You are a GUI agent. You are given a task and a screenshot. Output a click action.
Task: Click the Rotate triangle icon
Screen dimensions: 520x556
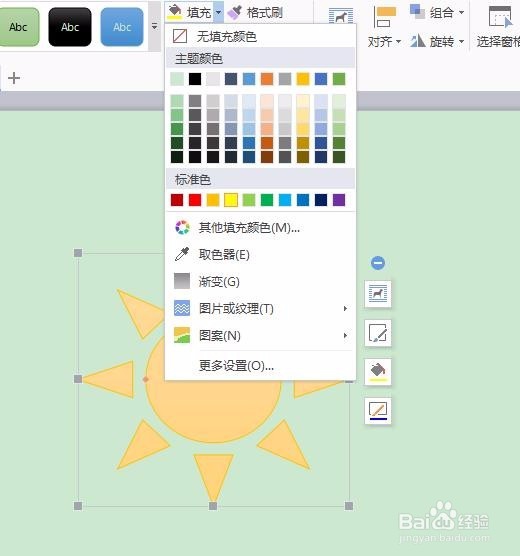(x=417, y=41)
